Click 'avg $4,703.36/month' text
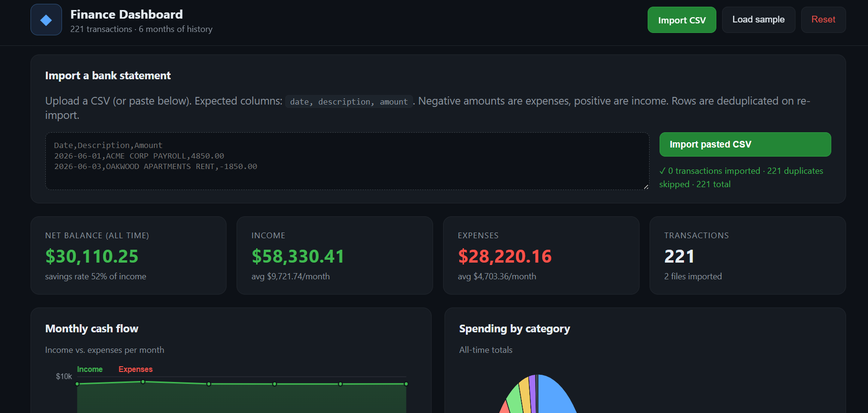The height and width of the screenshot is (413, 868). 497,276
